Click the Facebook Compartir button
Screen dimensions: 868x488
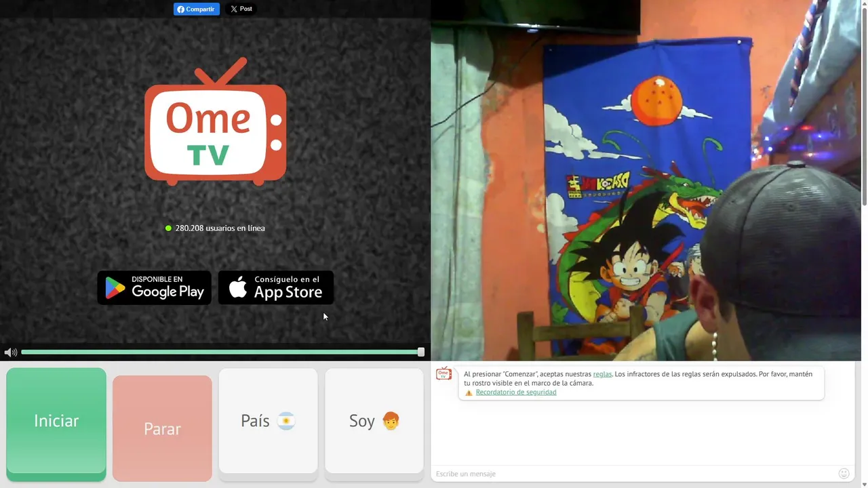pyautogui.click(x=197, y=9)
